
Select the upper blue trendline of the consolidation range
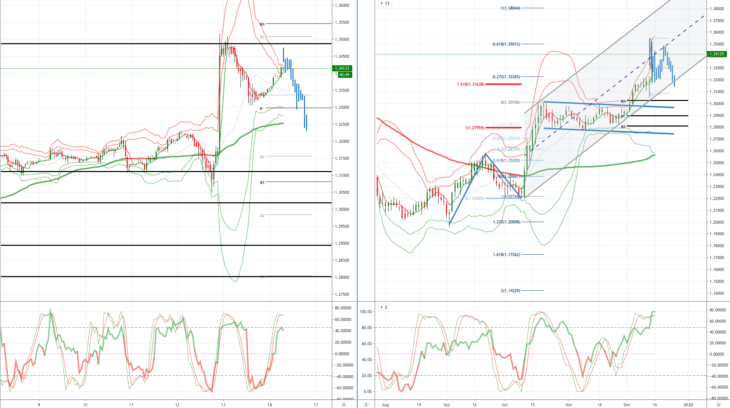coord(608,105)
